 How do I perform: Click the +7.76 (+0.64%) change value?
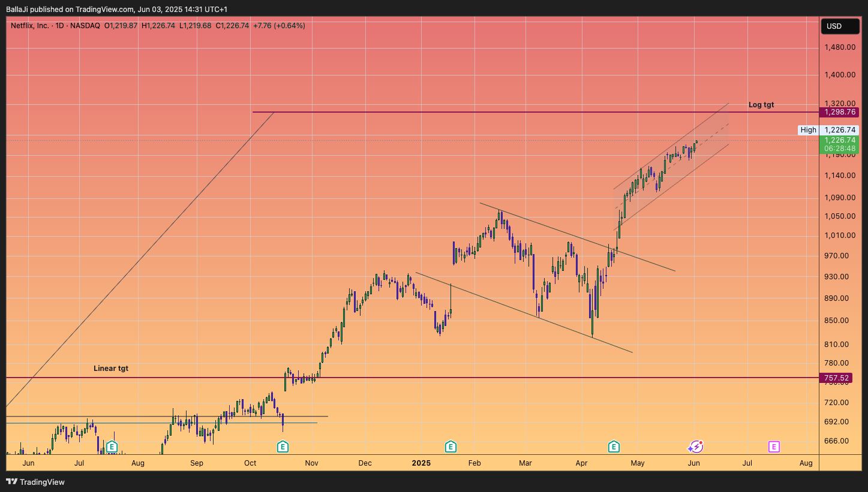click(279, 26)
